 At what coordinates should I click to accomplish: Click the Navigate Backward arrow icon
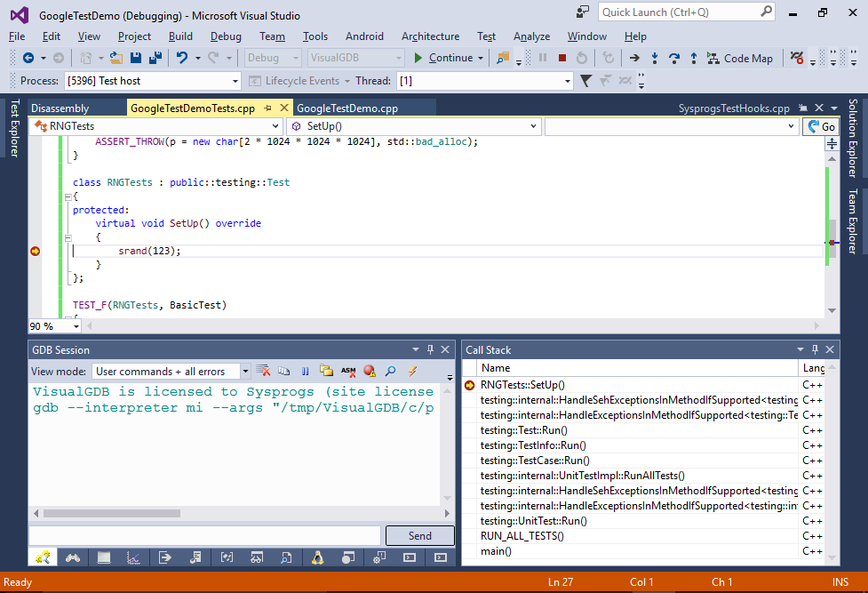[x=28, y=58]
